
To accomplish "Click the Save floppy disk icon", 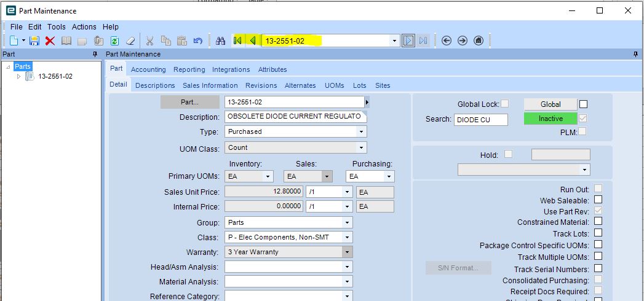I will (x=35, y=41).
